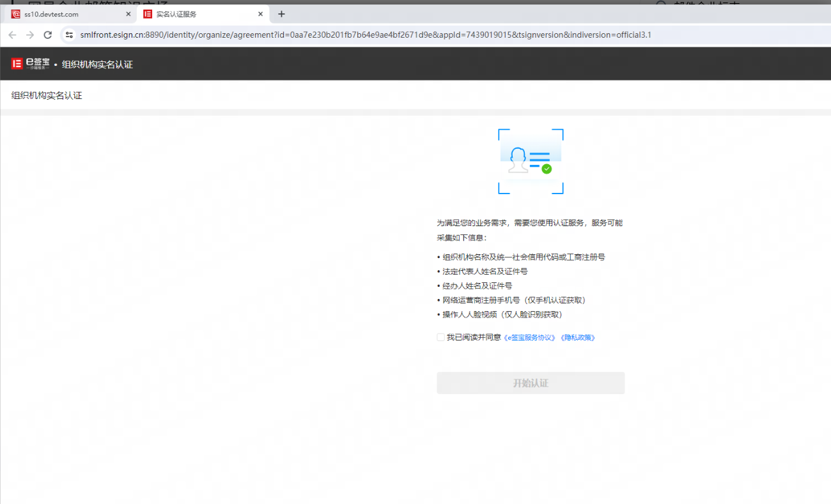Click the 组织机构名称及统一社会信用代码 bullet text

pyautogui.click(x=524, y=257)
